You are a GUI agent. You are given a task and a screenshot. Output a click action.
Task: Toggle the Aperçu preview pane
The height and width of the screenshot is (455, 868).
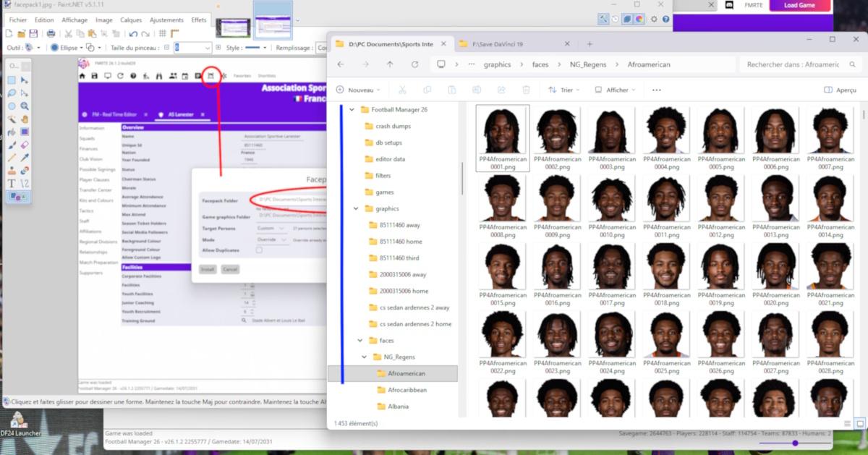pyautogui.click(x=841, y=90)
